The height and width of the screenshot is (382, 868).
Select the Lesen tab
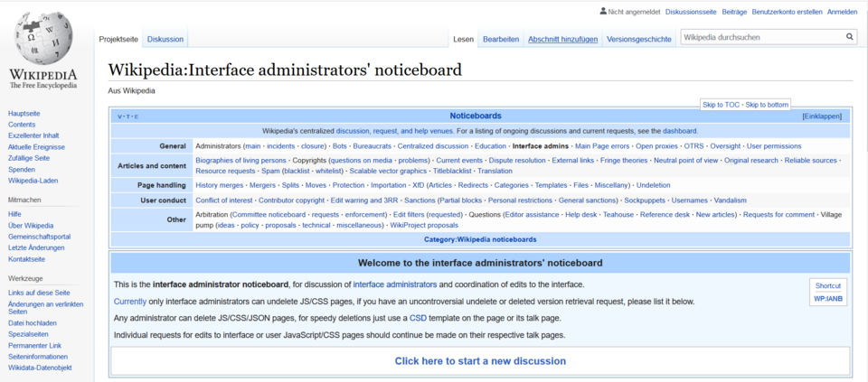point(463,39)
